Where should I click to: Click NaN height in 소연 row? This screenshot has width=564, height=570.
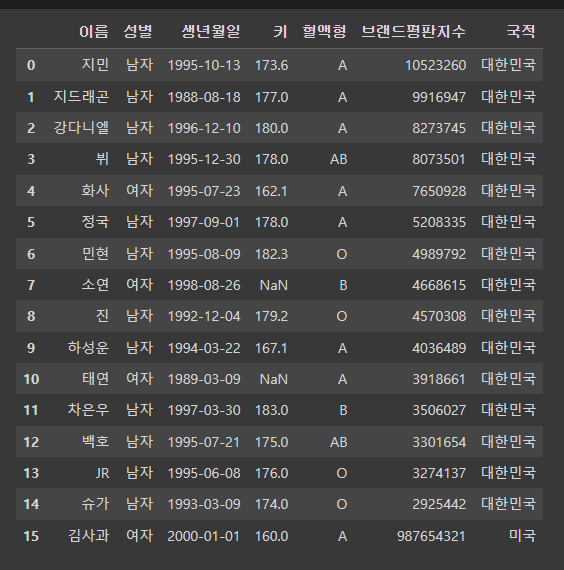tap(274, 285)
